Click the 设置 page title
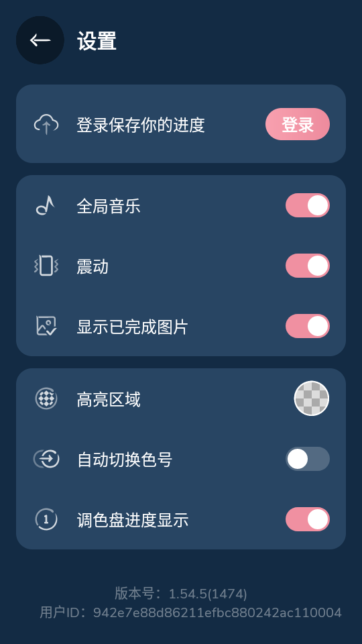The height and width of the screenshot is (644, 362). pos(97,41)
